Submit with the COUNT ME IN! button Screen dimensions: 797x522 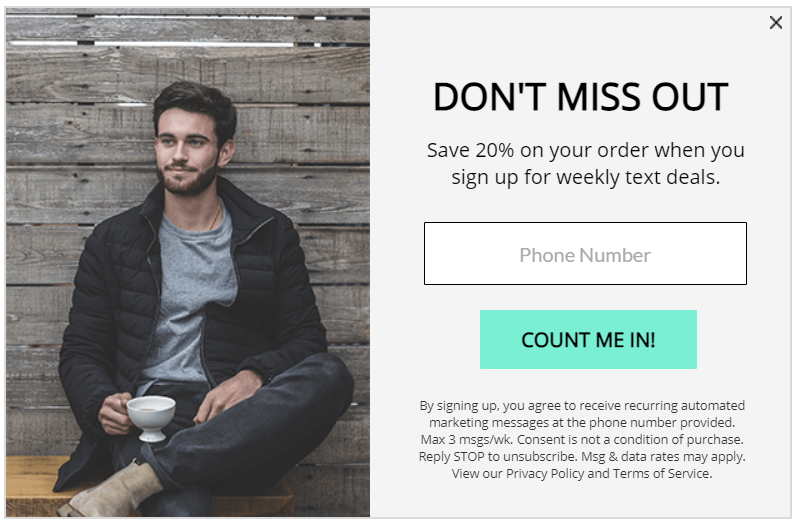point(588,339)
